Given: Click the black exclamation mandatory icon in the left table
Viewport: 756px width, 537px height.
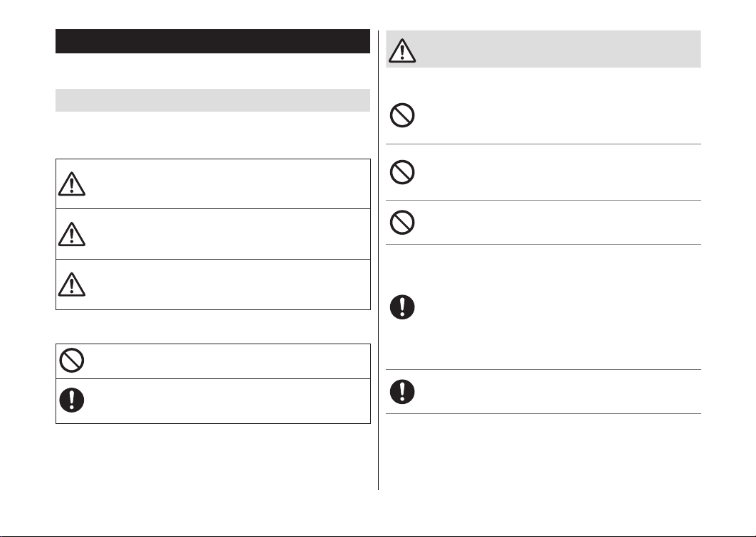Looking at the screenshot, I should tap(72, 400).
